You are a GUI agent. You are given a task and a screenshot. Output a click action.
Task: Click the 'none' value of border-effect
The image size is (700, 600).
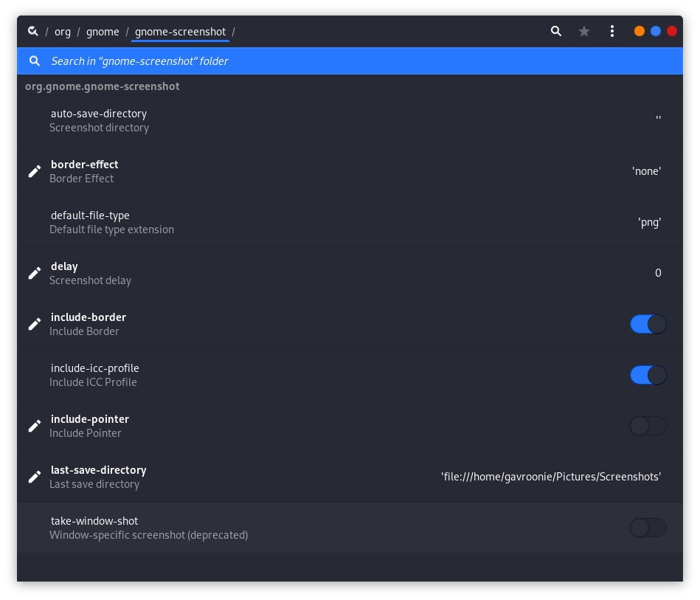click(x=646, y=171)
